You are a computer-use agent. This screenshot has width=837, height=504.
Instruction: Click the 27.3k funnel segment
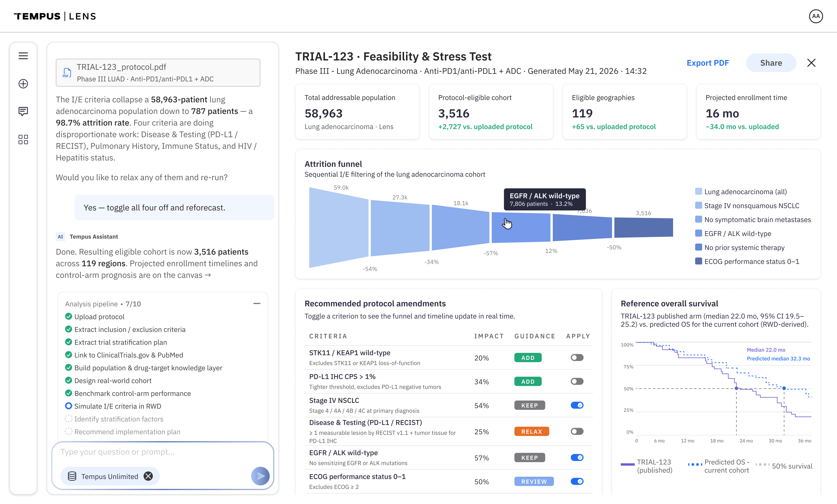coord(400,228)
